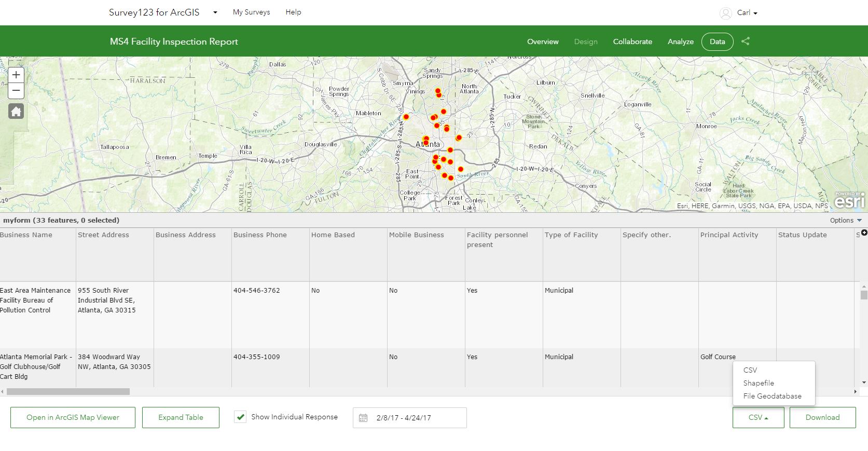The width and height of the screenshot is (868, 451).
Task: Click the share survey icon
Action: 746,42
